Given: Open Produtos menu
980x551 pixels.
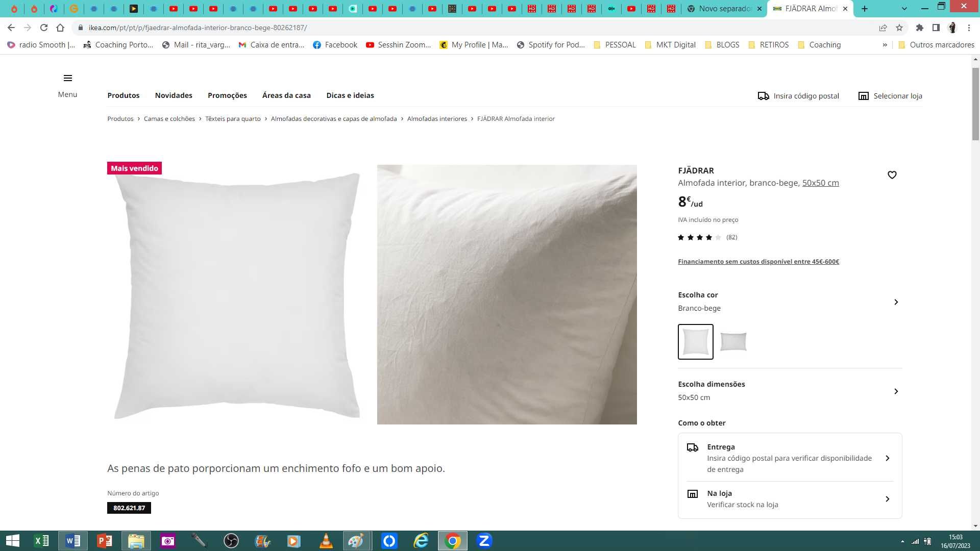Looking at the screenshot, I should [123, 95].
